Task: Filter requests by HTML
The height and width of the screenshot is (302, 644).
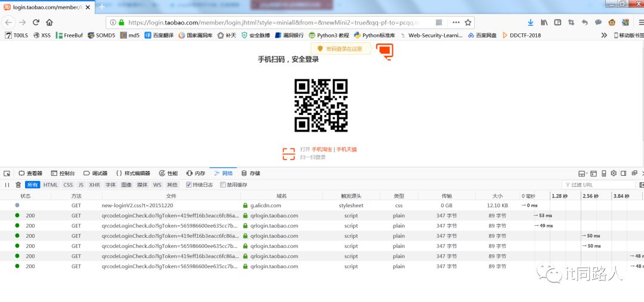Action: [x=51, y=185]
